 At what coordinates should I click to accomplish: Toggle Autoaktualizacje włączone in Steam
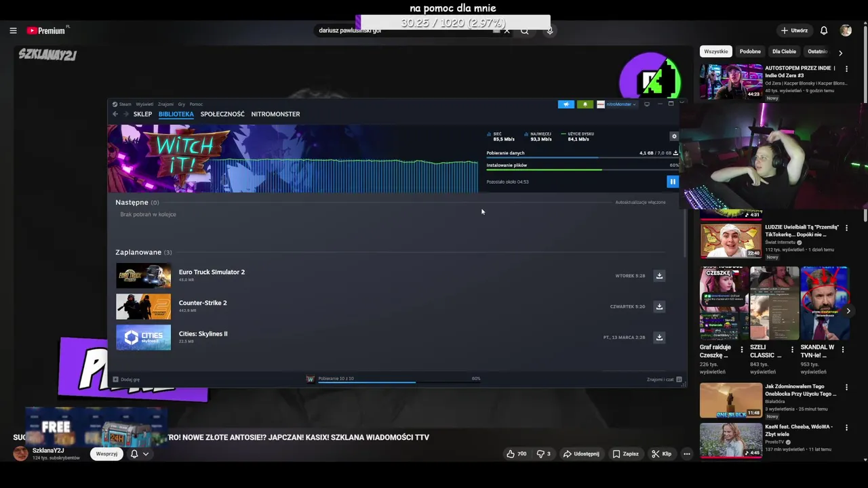click(x=640, y=202)
